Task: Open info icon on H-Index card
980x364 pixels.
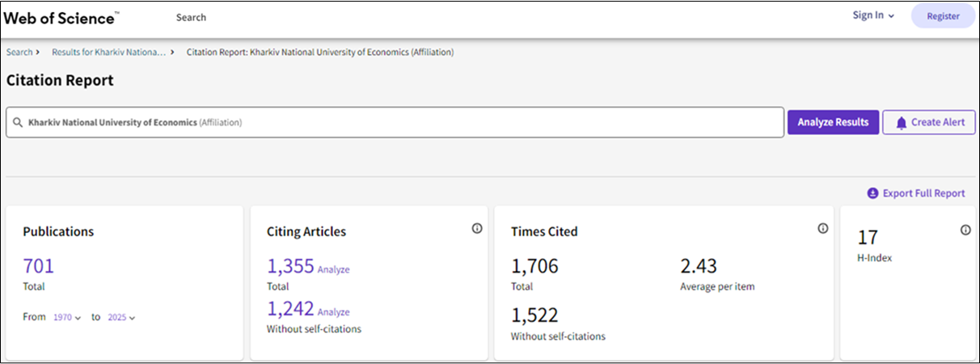Action: [965, 230]
